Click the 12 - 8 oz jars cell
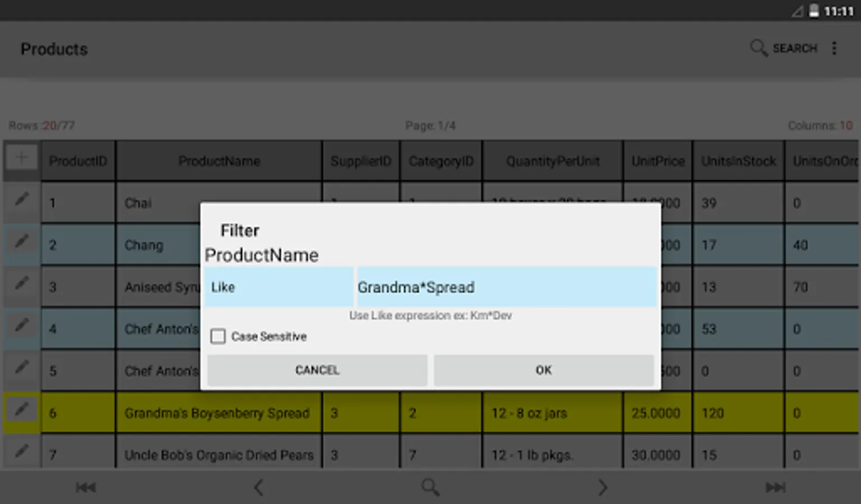The image size is (861, 504). tap(553, 413)
